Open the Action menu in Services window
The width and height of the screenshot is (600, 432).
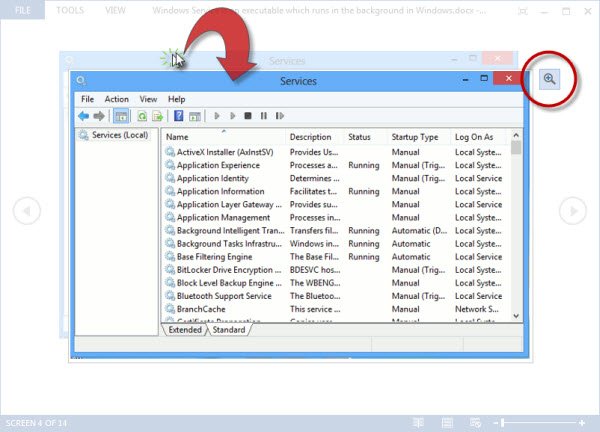(117, 99)
